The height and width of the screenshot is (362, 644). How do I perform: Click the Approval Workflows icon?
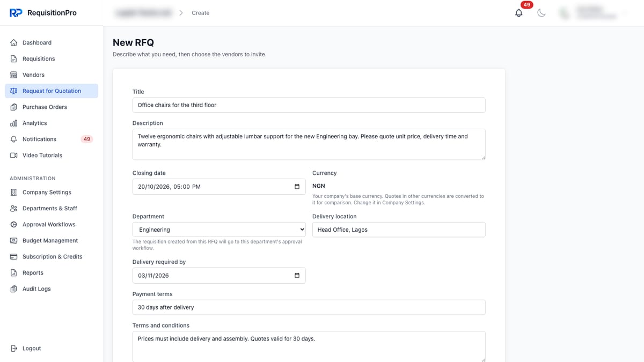coord(14,224)
